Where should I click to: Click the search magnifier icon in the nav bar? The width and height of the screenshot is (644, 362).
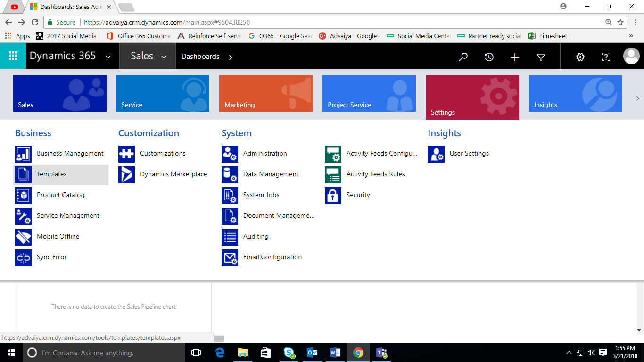463,57
